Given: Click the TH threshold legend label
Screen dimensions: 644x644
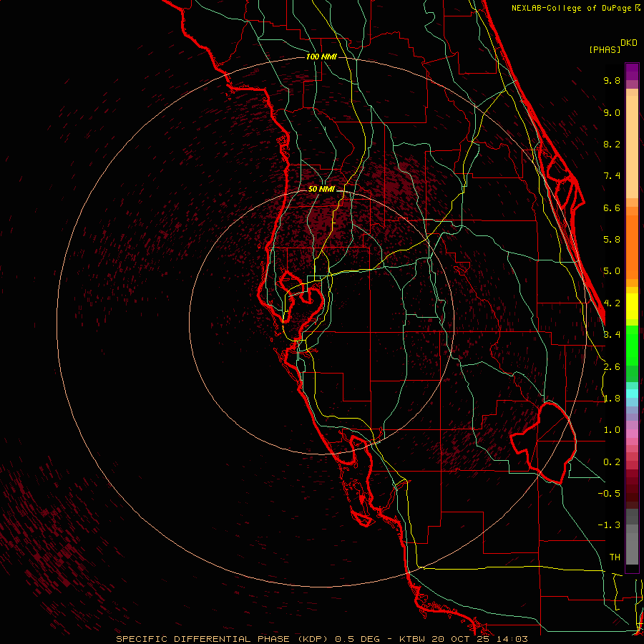Looking at the screenshot, I should coord(615,557).
